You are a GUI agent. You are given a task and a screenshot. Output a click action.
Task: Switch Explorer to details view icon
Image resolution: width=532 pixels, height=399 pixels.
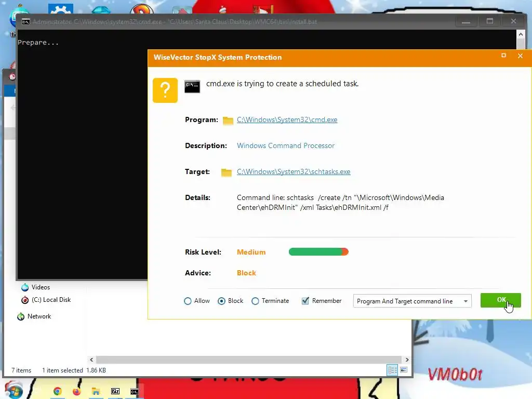(392, 370)
